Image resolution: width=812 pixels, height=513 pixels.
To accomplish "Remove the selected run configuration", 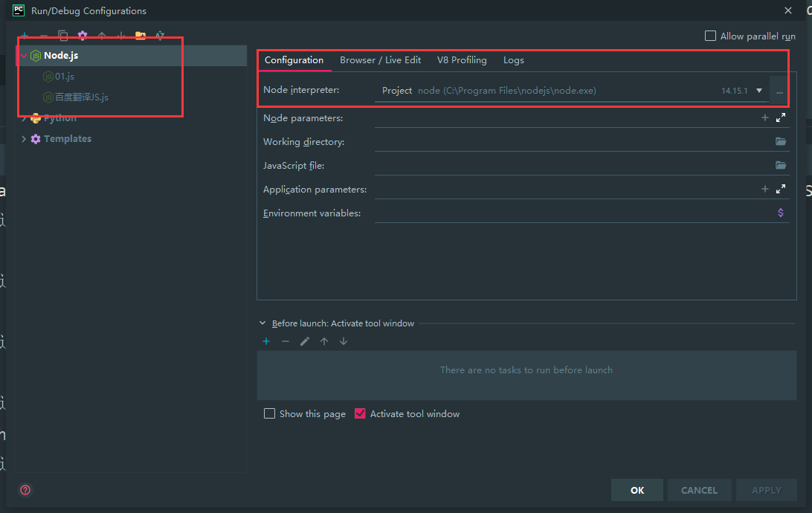I will click(x=44, y=36).
